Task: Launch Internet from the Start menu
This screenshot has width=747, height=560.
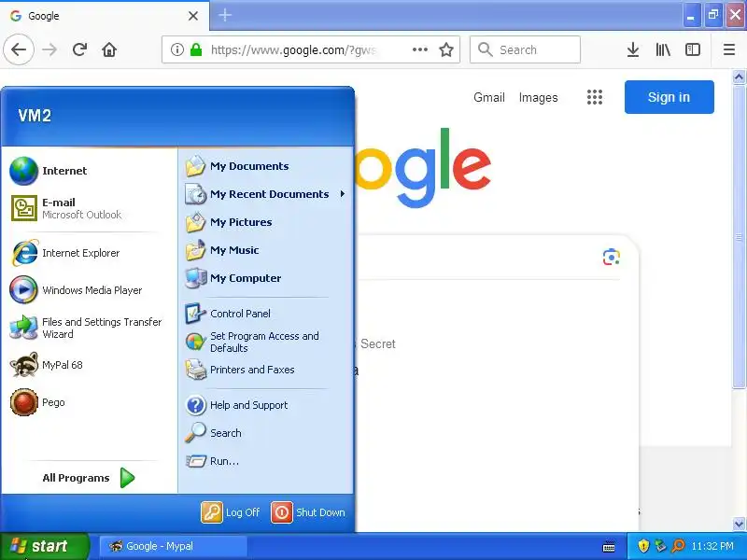Action: click(90, 171)
